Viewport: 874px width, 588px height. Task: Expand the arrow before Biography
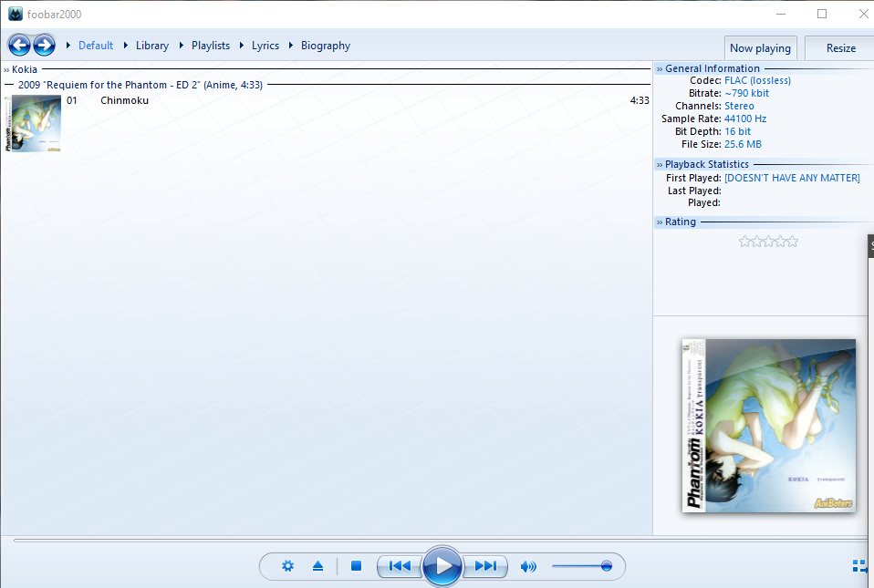coord(290,45)
